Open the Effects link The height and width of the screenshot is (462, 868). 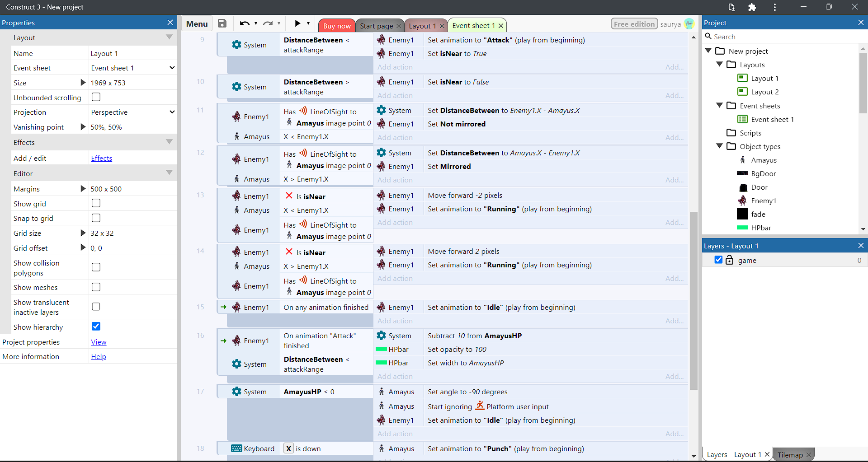[101, 158]
